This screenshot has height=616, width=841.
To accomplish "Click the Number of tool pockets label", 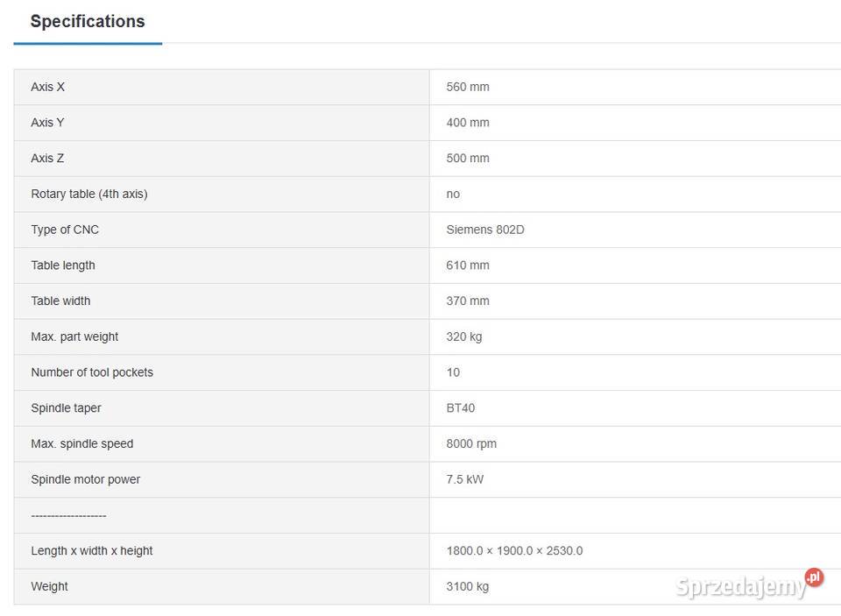I will (x=92, y=372).
